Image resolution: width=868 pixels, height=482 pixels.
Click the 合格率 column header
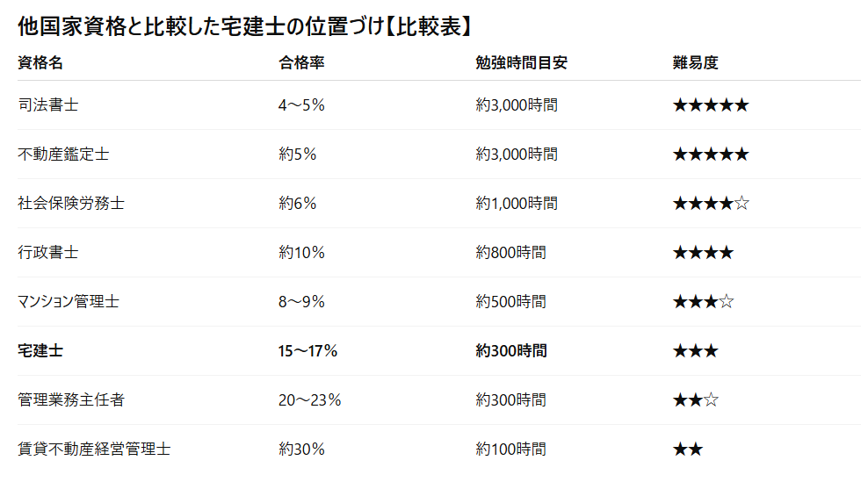301,63
